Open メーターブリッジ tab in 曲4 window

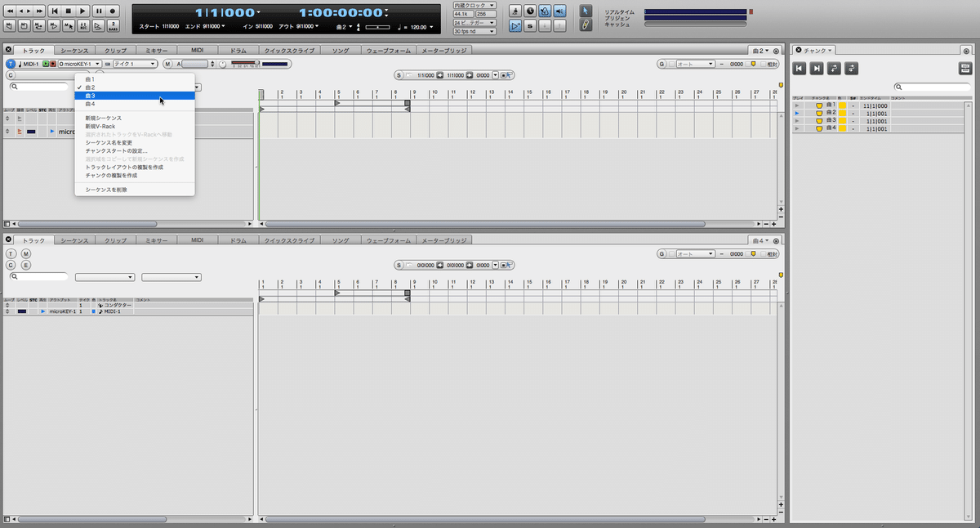click(444, 241)
